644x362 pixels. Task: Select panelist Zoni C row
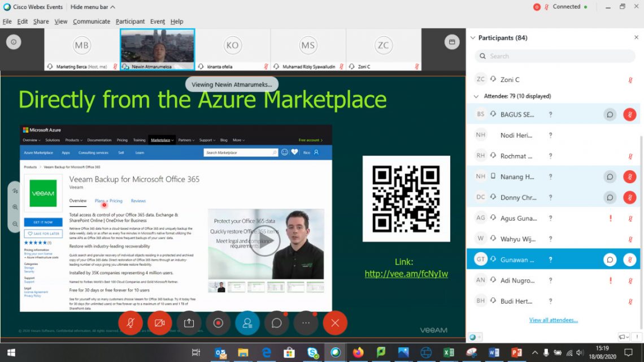[x=553, y=79]
